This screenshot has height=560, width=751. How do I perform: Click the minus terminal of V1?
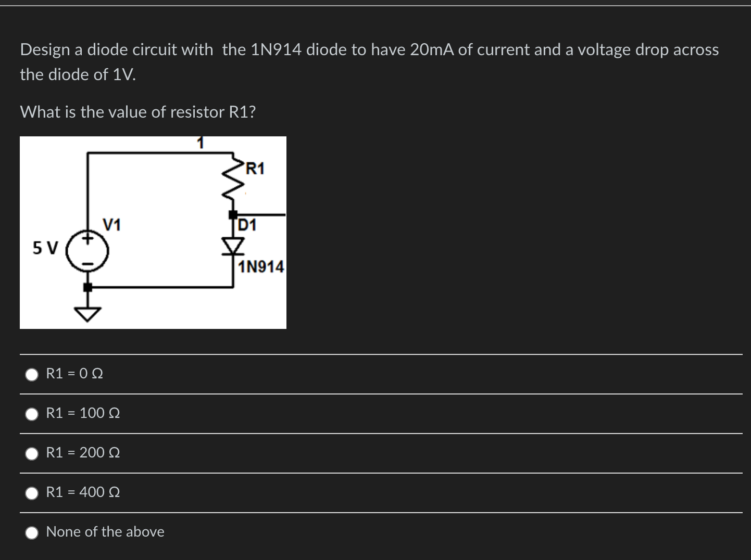pyautogui.click(x=87, y=263)
